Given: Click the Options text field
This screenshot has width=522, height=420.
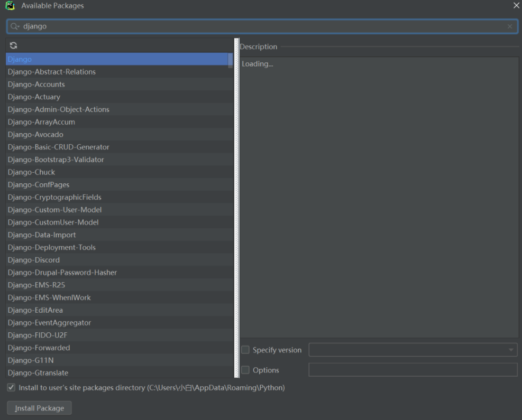Looking at the screenshot, I should [413, 370].
